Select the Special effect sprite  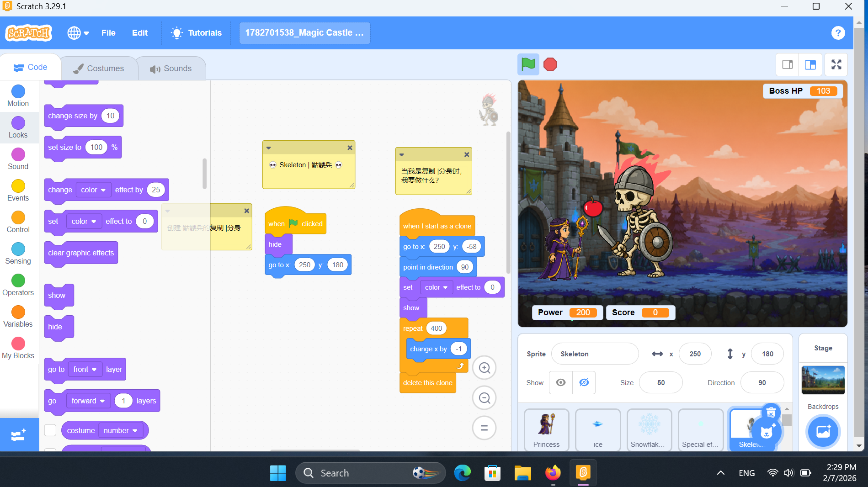pos(700,430)
